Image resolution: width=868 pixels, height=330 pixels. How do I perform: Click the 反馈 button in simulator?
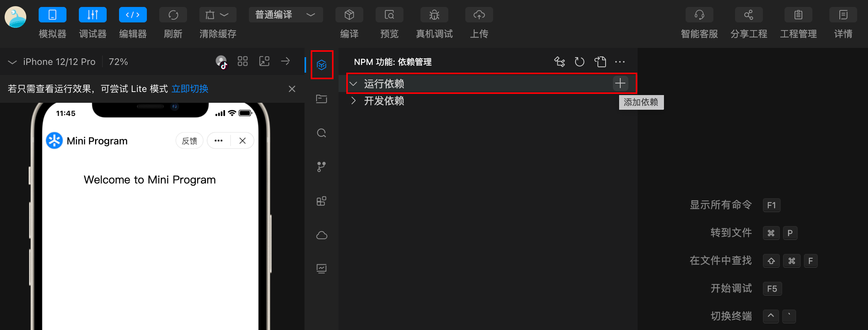tap(189, 141)
